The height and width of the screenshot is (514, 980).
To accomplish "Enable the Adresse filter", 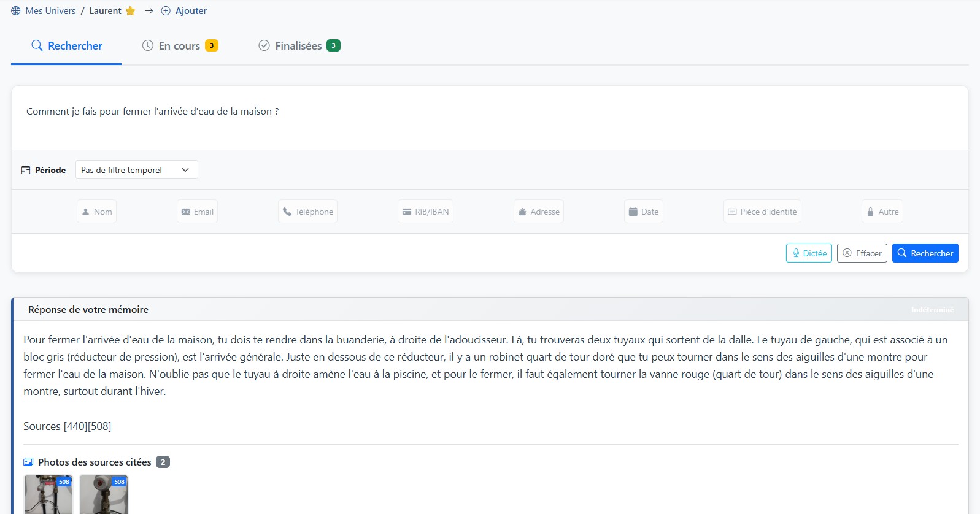I will 538,212.
